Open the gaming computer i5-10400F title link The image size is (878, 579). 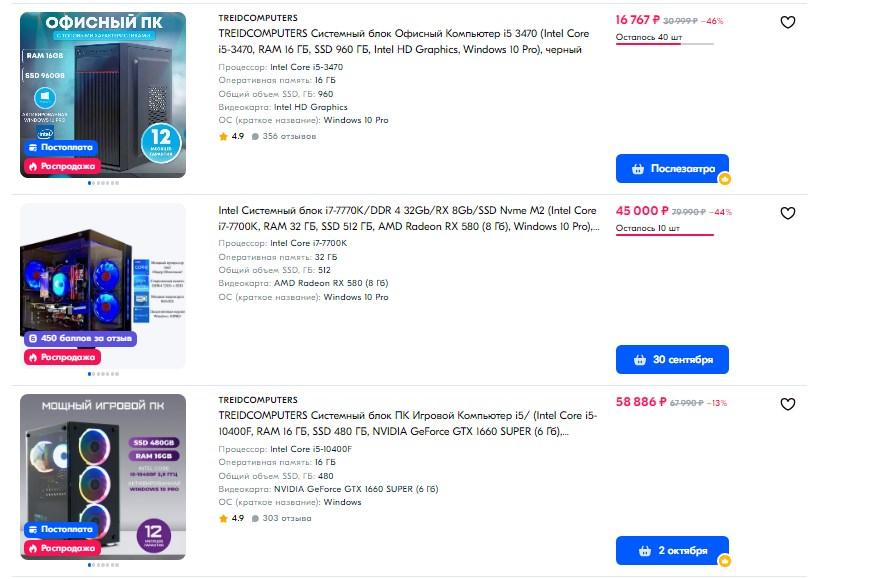click(x=408, y=423)
